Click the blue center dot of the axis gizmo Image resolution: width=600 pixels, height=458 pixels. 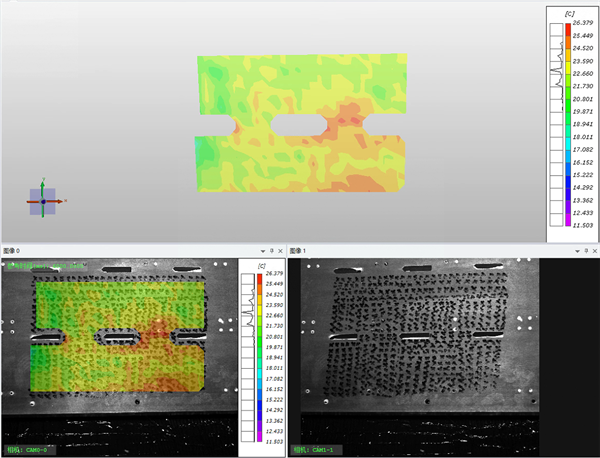(x=43, y=202)
